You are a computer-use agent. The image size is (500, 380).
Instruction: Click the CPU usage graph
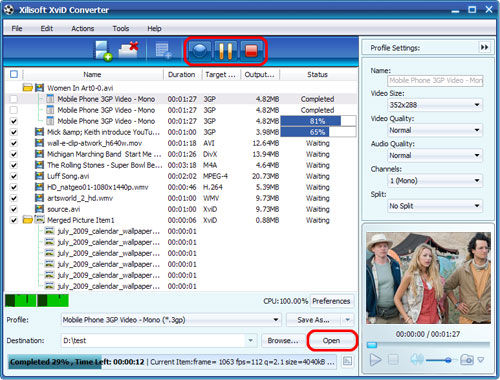click(37, 300)
